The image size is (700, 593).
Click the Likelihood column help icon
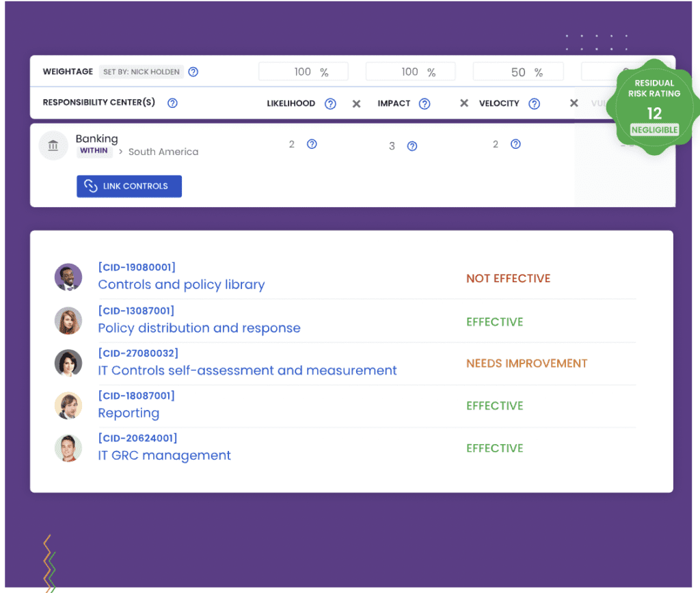tap(330, 104)
